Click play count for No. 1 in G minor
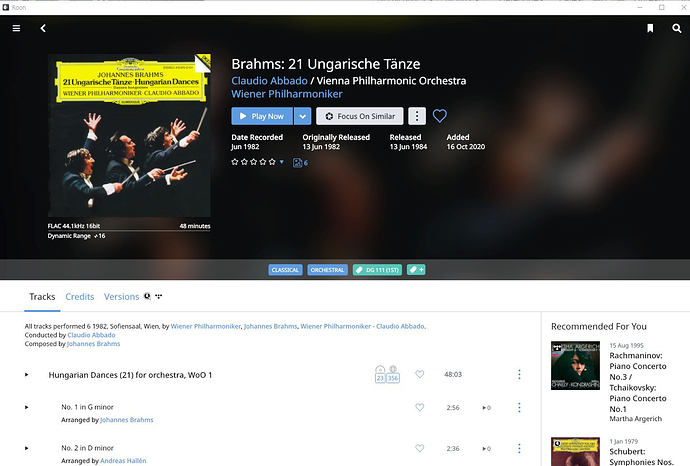 click(x=486, y=408)
